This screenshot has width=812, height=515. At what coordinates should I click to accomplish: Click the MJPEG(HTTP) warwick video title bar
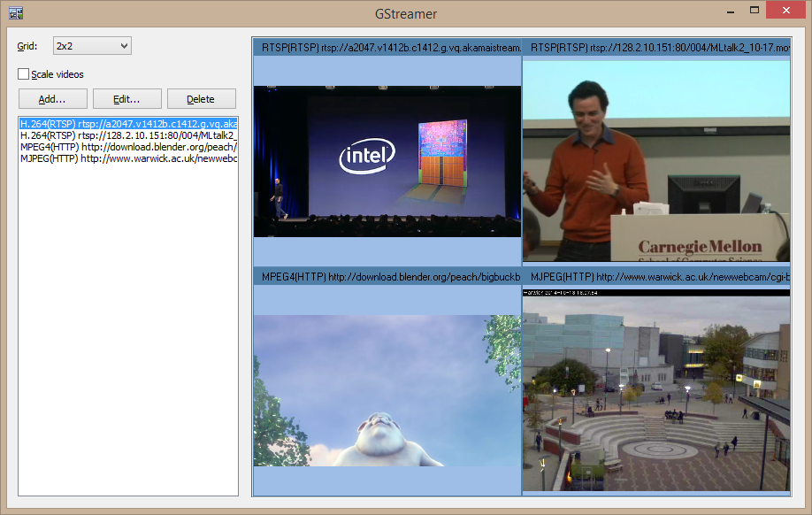[x=655, y=277]
